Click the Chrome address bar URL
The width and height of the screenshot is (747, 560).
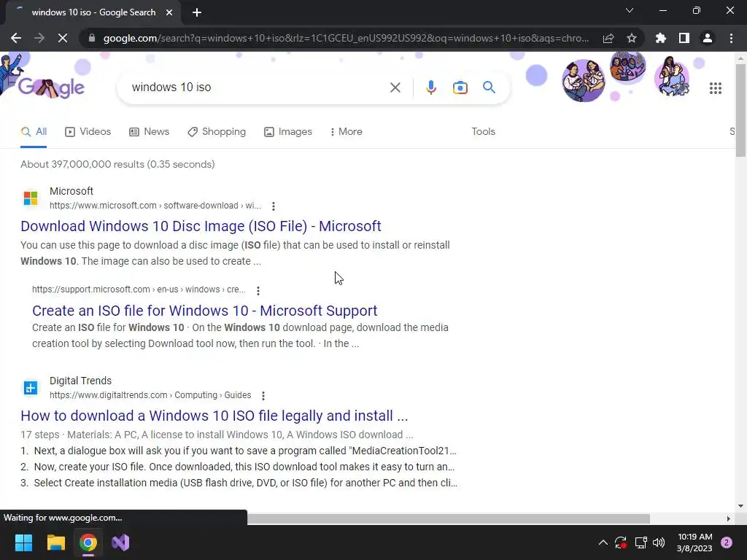346,38
